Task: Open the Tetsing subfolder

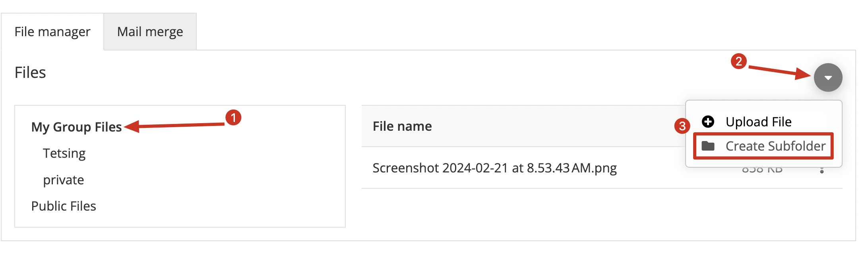Action: tap(64, 153)
